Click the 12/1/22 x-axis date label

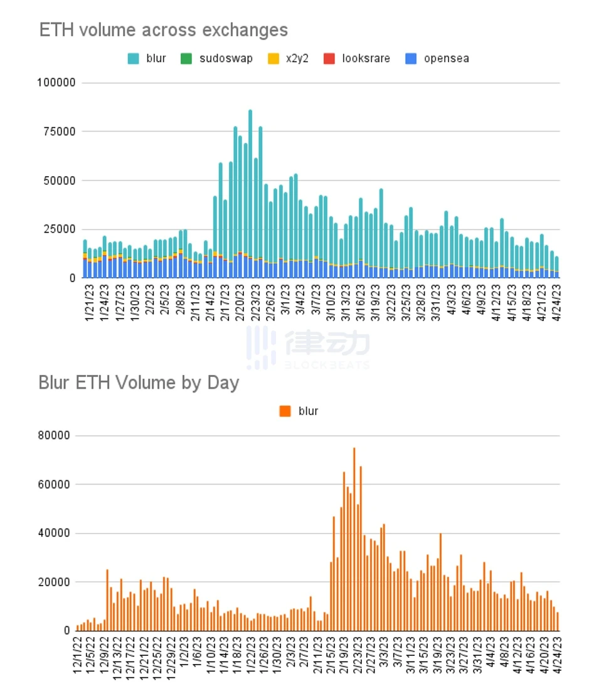click(x=78, y=655)
